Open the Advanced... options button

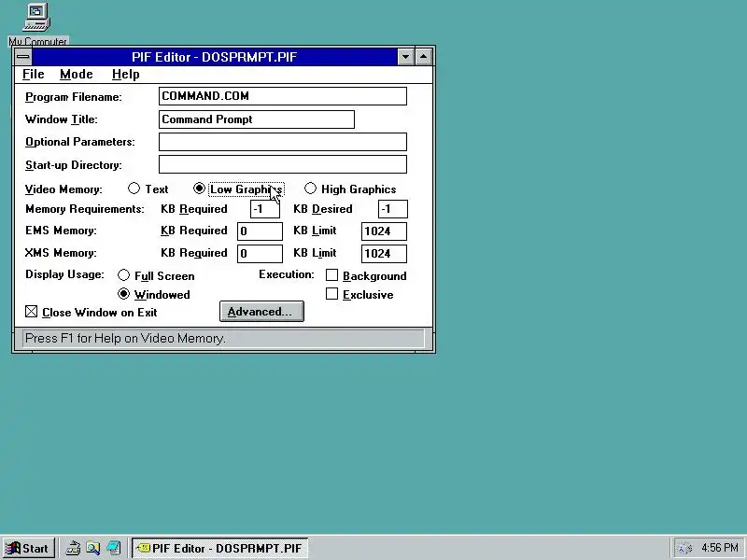pyautogui.click(x=261, y=312)
